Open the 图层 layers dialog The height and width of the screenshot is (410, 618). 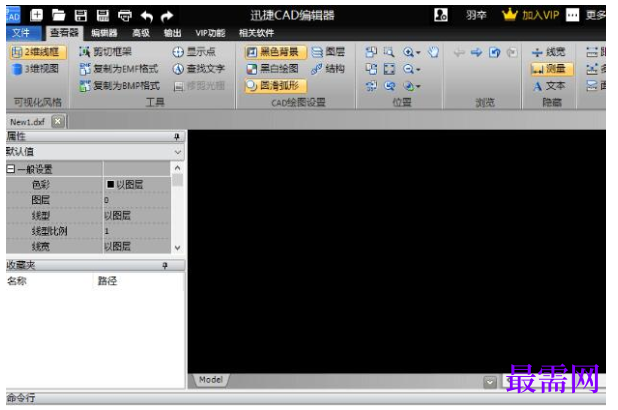328,52
